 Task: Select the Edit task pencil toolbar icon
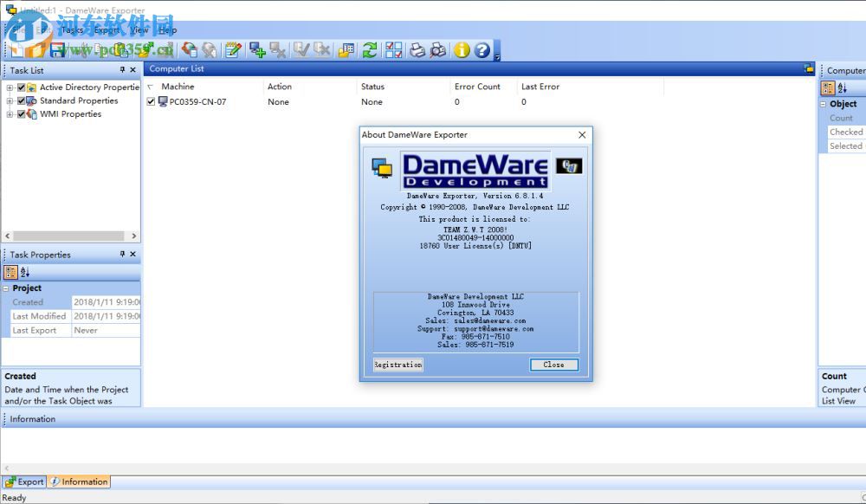coord(231,49)
